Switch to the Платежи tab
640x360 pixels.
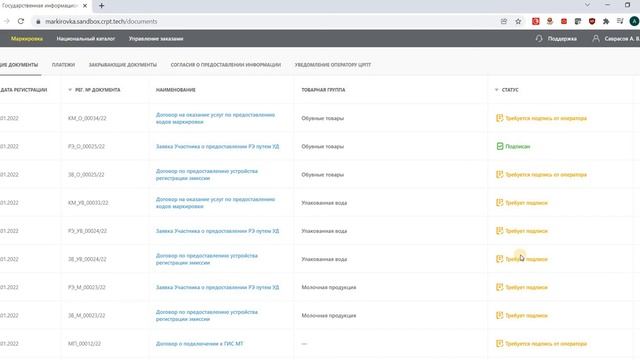click(x=63, y=64)
